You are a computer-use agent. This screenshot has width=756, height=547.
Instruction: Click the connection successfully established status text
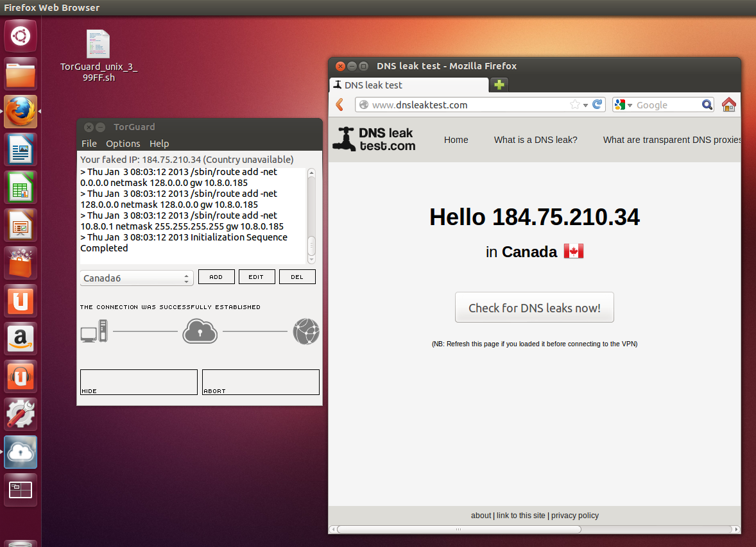point(170,307)
